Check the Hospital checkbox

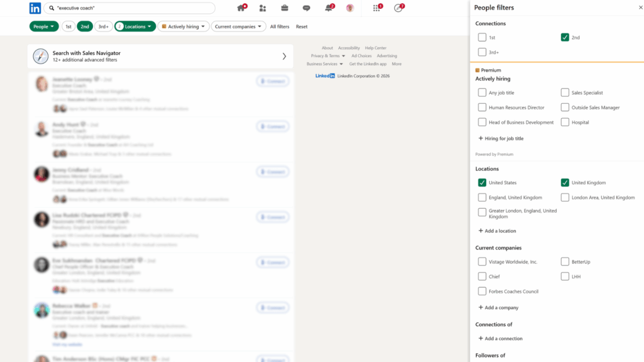565,123
